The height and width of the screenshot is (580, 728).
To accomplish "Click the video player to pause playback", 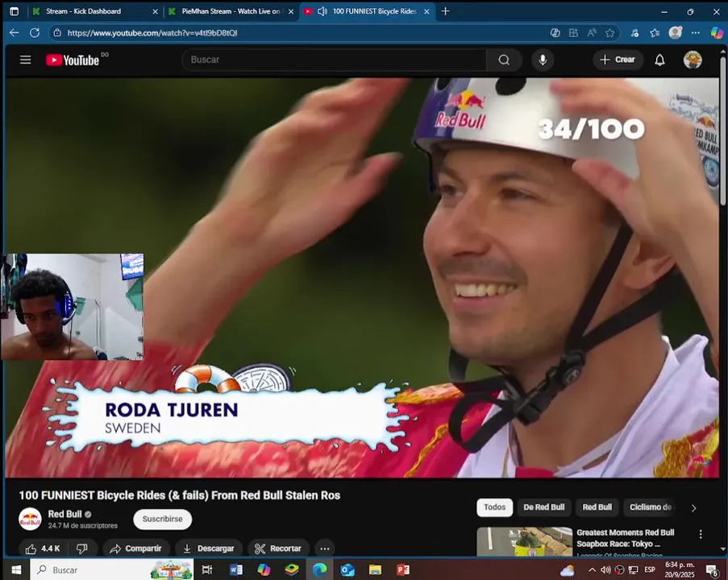I will click(x=362, y=277).
